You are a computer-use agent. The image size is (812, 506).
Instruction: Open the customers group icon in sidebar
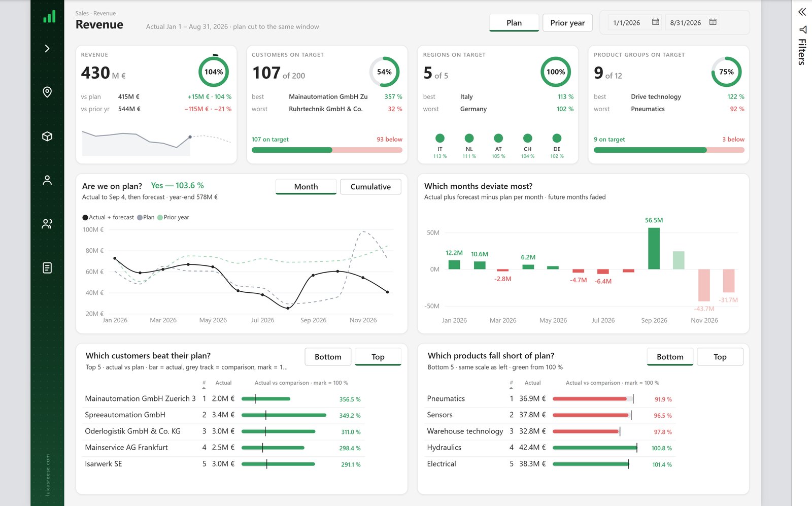[x=47, y=224]
